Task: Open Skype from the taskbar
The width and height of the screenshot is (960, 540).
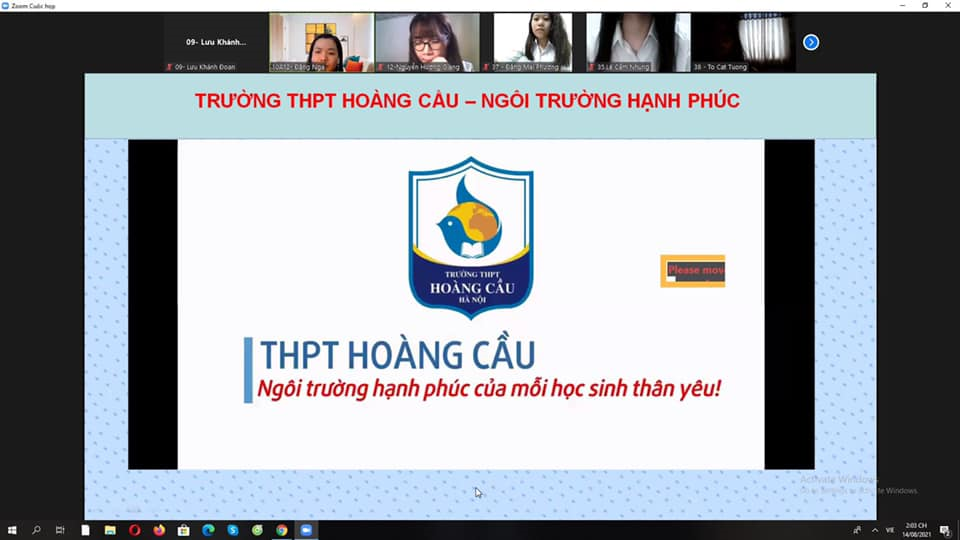Action: [x=233, y=529]
